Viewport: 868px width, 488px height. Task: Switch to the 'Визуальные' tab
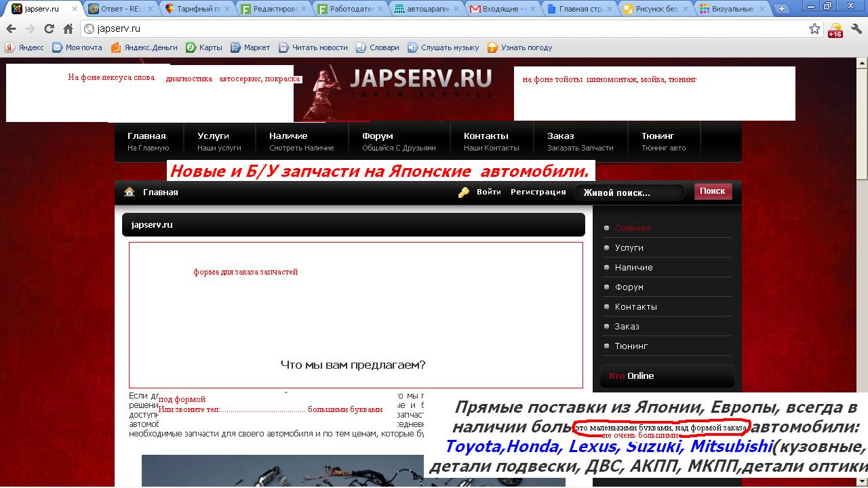pos(734,9)
